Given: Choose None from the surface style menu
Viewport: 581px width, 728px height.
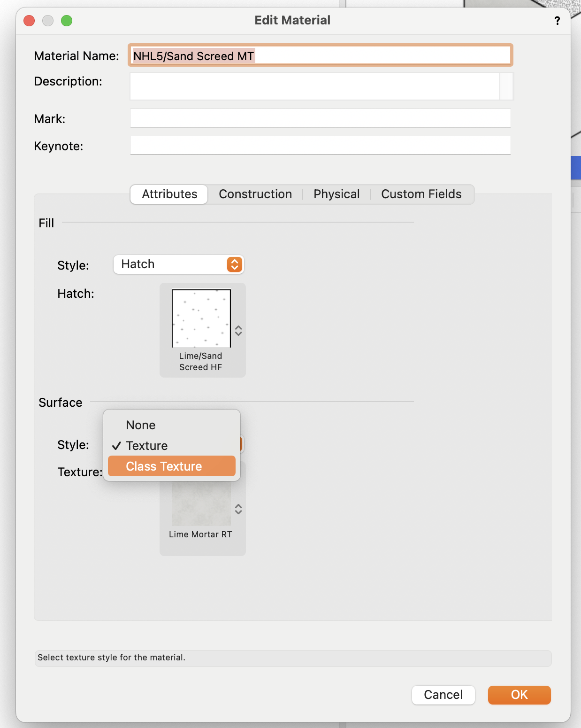Looking at the screenshot, I should tap(141, 425).
